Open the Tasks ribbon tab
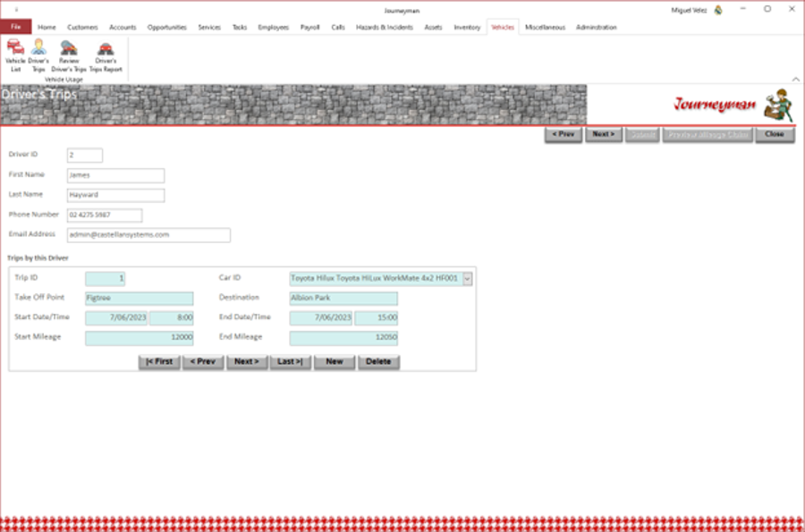Viewport: 805px width, 532px height. coord(240,27)
